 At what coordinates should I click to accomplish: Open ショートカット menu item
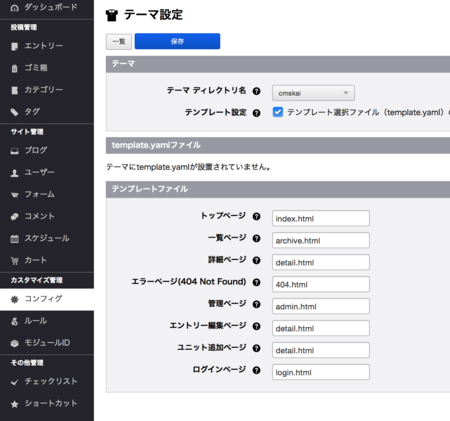[47, 404]
